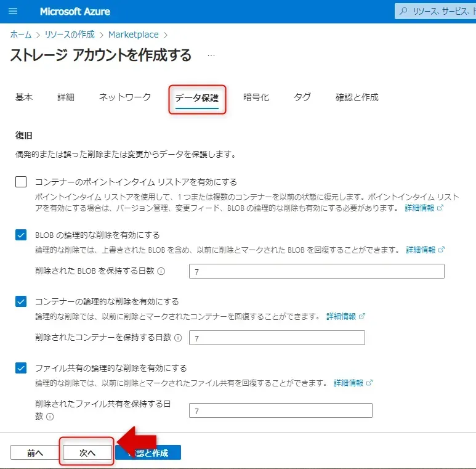Viewport: 476px width, 469px height.
Task: Focus the deleted BLOB retention days field
Action: coord(317,271)
